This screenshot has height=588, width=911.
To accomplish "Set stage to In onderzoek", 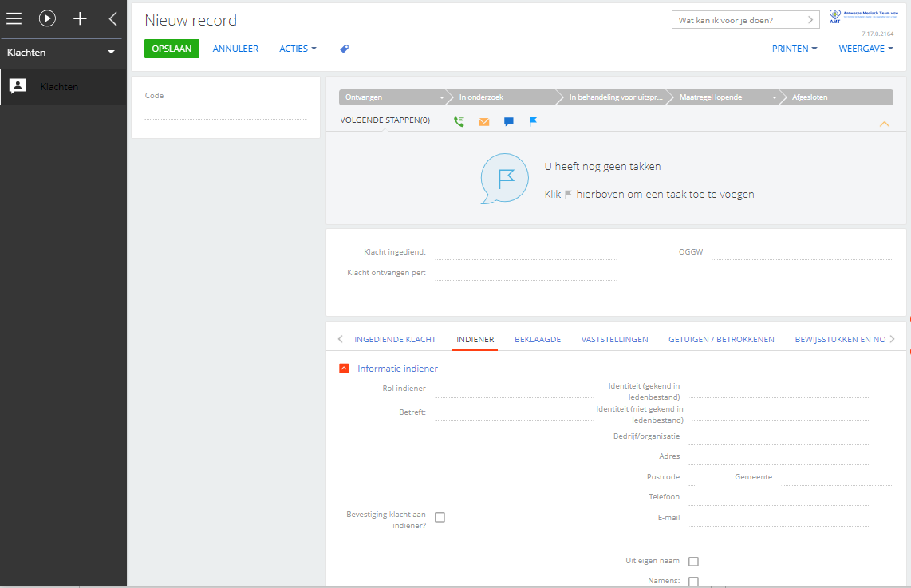I will [502, 97].
